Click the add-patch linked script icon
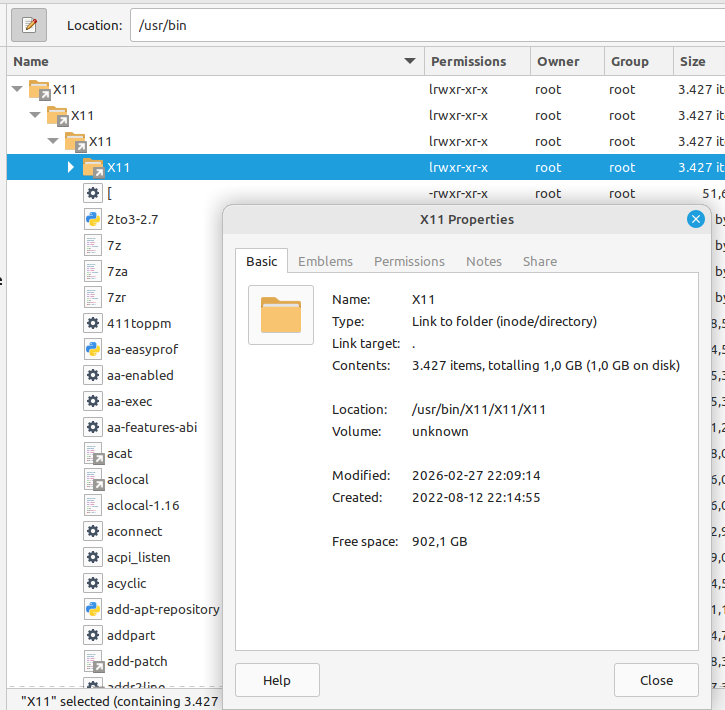 pos(93,661)
